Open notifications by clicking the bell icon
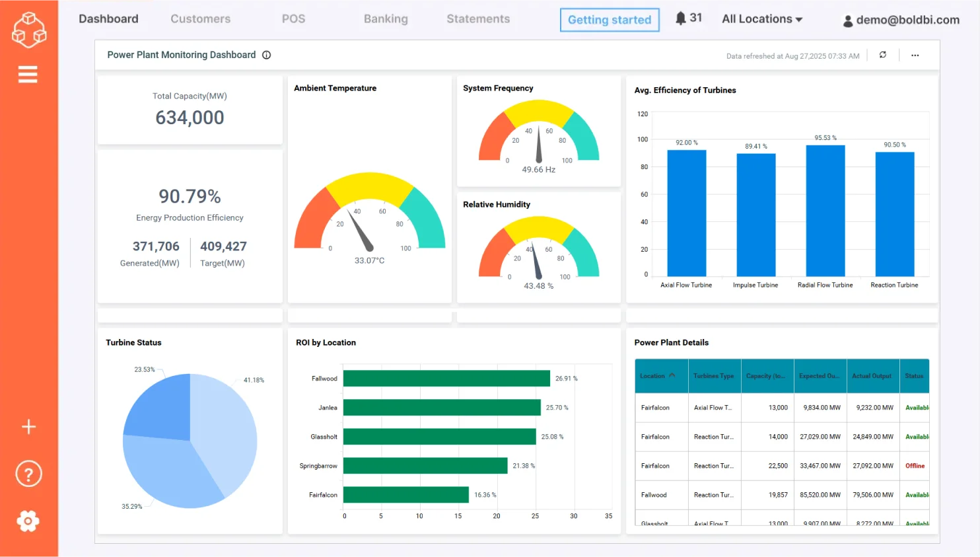Screen dimensions: 980x557 pyautogui.click(x=681, y=18)
